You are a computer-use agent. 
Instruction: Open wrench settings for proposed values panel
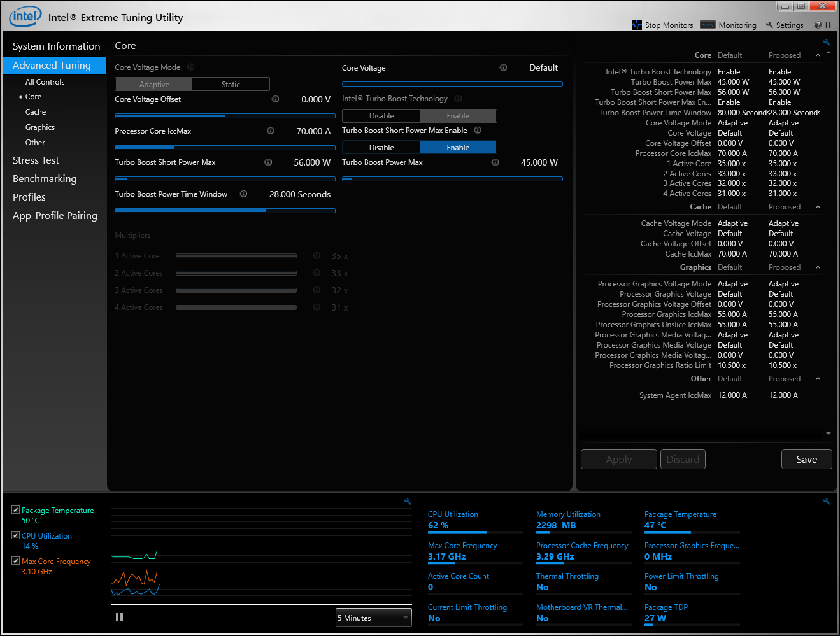point(827,43)
